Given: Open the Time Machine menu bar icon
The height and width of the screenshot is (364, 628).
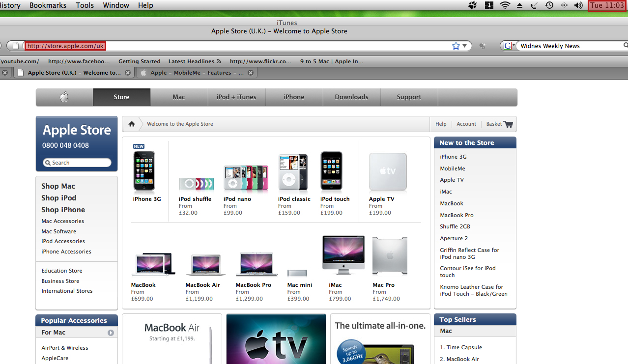Looking at the screenshot, I should tap(549, 5).
